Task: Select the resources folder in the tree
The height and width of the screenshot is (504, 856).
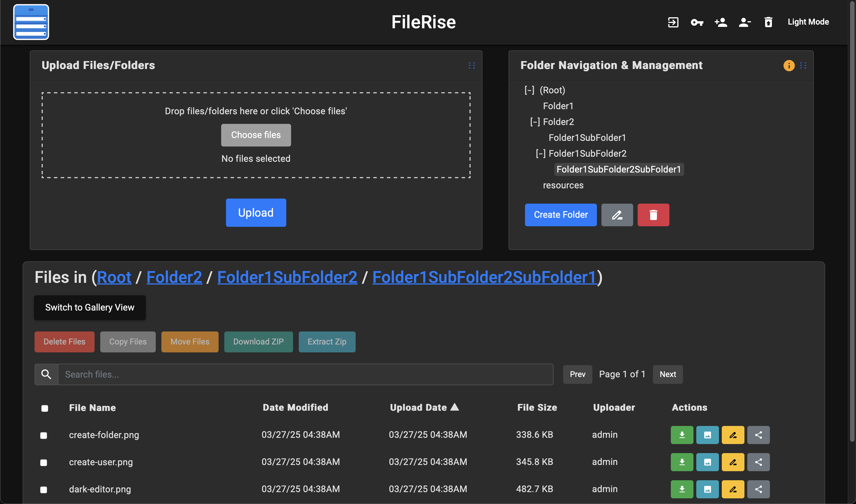Action: pyautogui.click(x=563, y=186)
